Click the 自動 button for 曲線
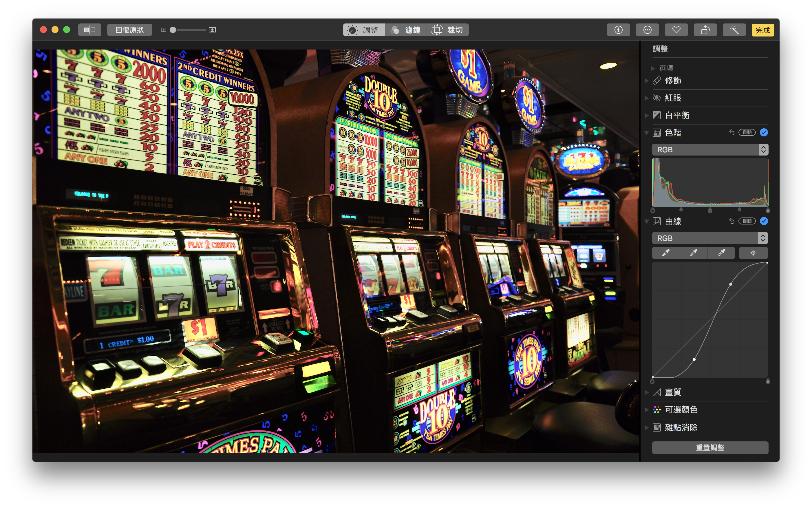This screenshot has height=508, width=812. (747, 221)
